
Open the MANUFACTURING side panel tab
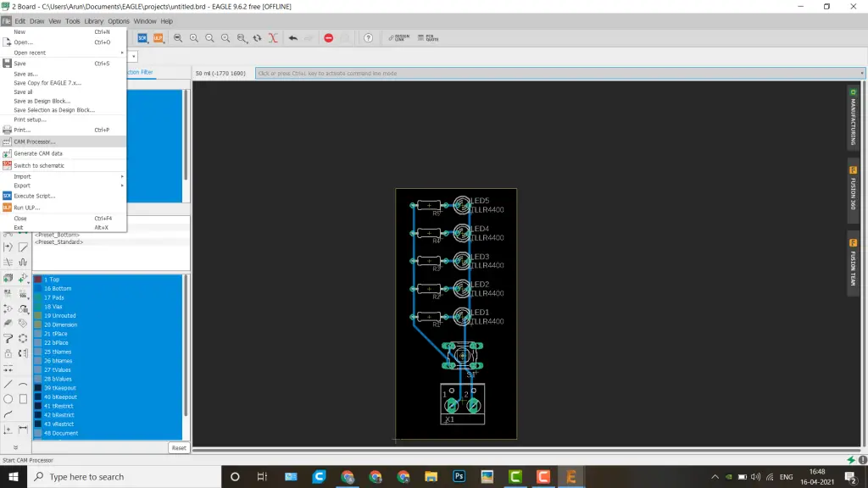coord(853,117)
